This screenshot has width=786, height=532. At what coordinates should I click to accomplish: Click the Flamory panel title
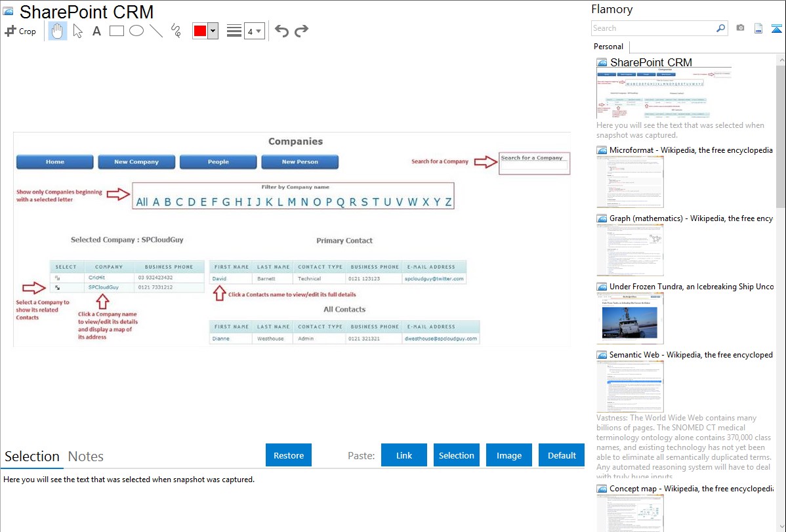coord(611,10)
